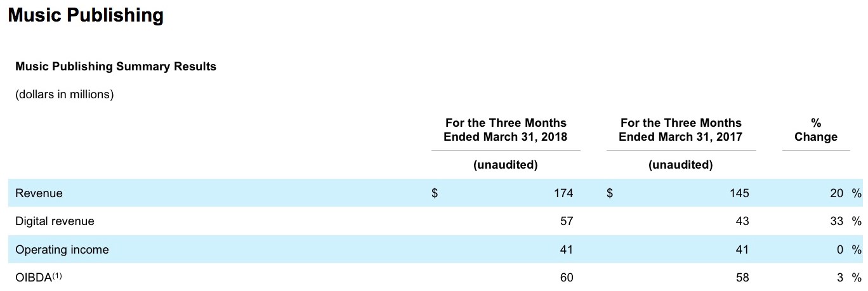Click the unaudited label under the 2018 header
Screen dimensions: 868x291
[506, 165]
